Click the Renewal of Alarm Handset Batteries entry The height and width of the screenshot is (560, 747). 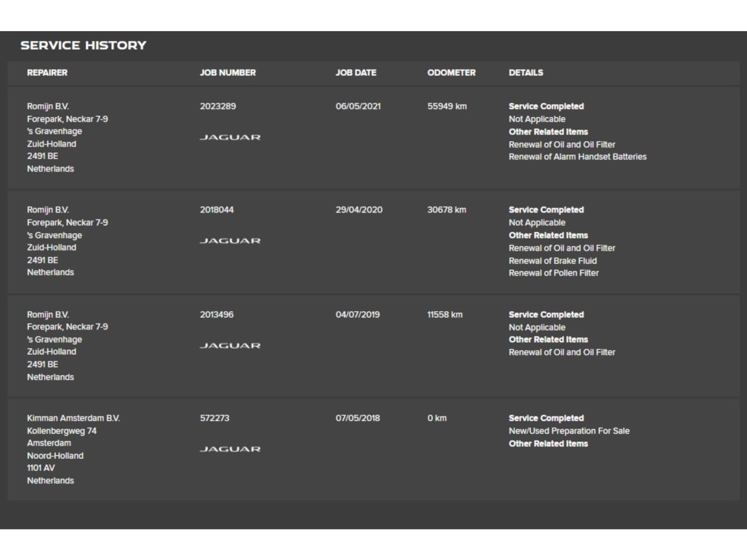coord(578,157)
